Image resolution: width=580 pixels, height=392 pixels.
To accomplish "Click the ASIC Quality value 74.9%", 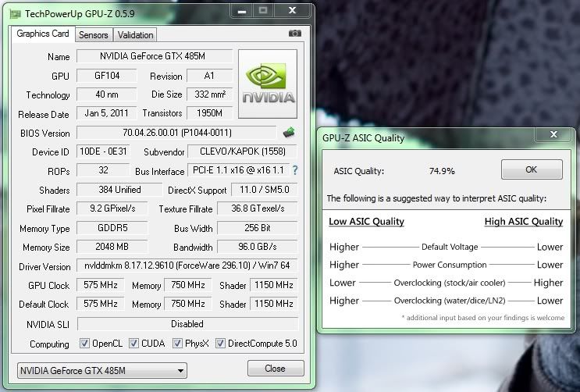I will point(442,171).
